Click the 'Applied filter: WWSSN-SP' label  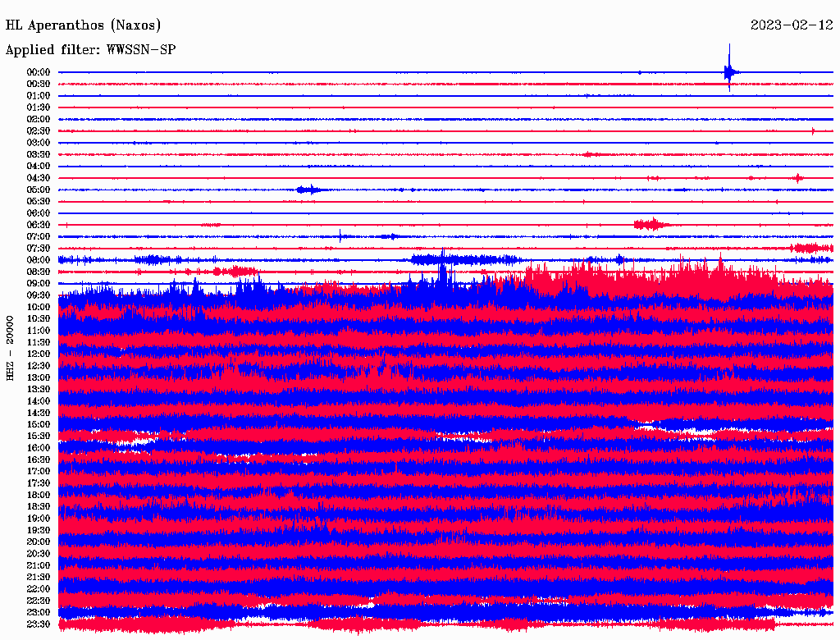click(x=90, y=50)
